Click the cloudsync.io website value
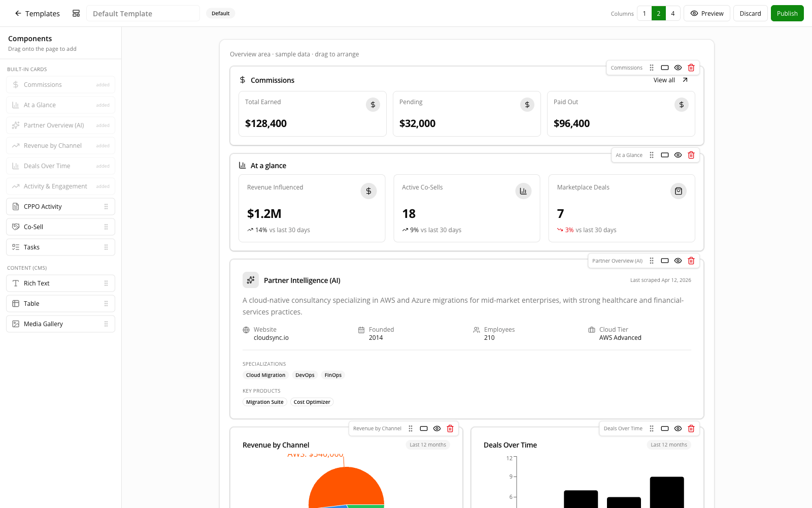The image size is (812, 508). coord(271,338)
